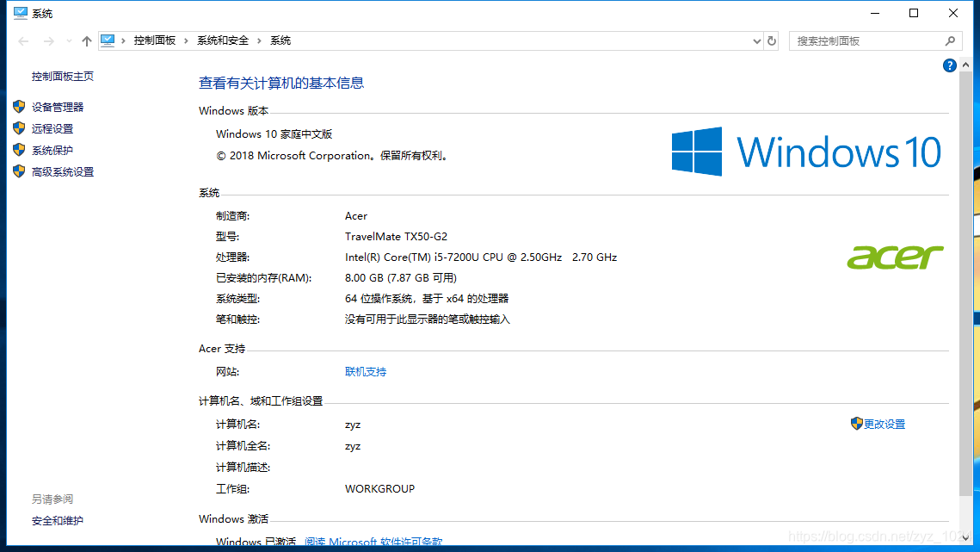Screen dimensions: 980x552
Task: Close the System window
Action: (x=953, y=13)
